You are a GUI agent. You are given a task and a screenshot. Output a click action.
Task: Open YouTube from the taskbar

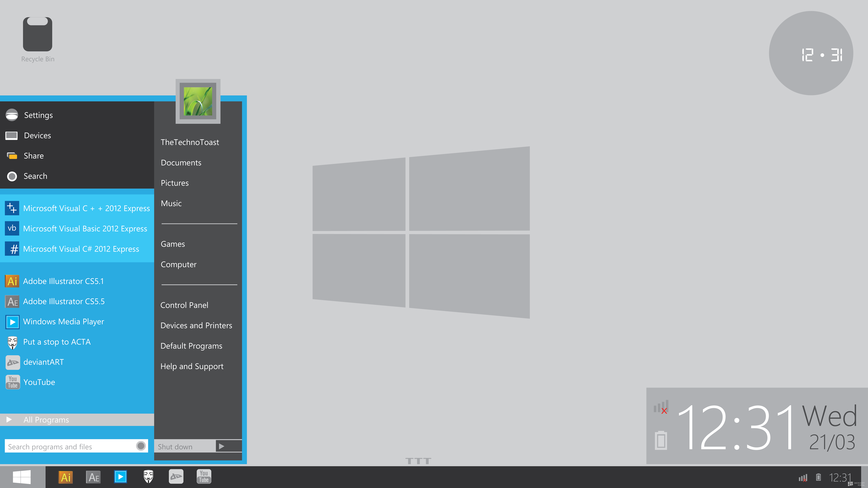pyautogui.click(x=204, y=477)
